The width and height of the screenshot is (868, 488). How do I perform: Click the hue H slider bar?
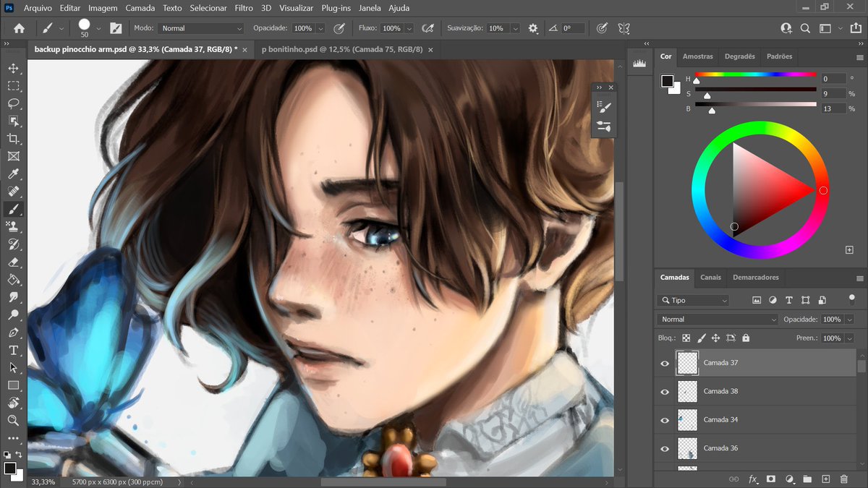[x=756, y=74]
